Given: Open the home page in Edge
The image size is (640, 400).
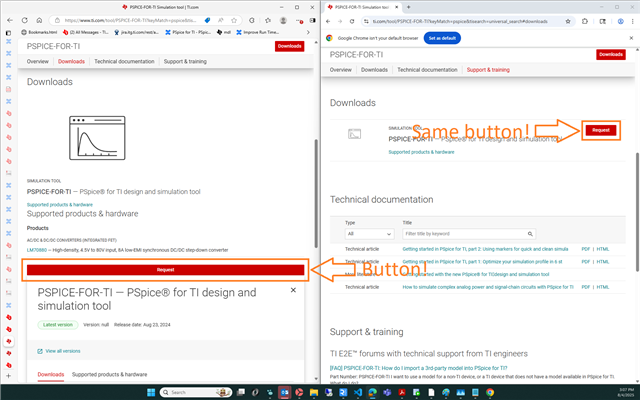Looking at the screenshot, I should pyautogui.click(x=39, y=20).
